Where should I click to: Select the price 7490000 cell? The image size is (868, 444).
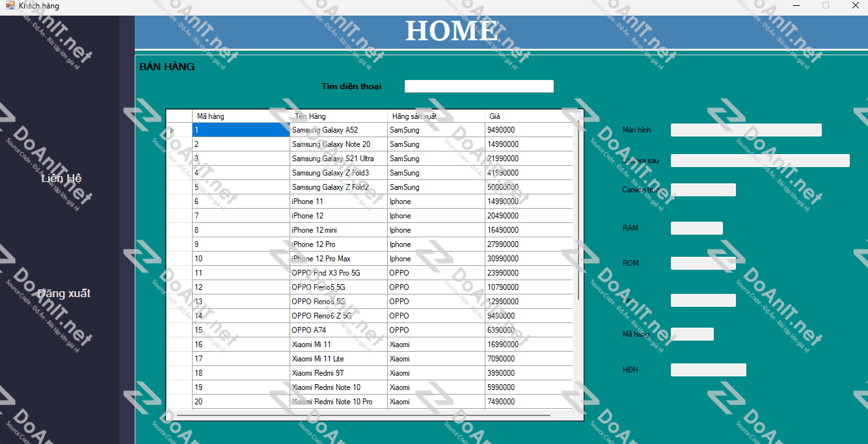pos(529,402)
